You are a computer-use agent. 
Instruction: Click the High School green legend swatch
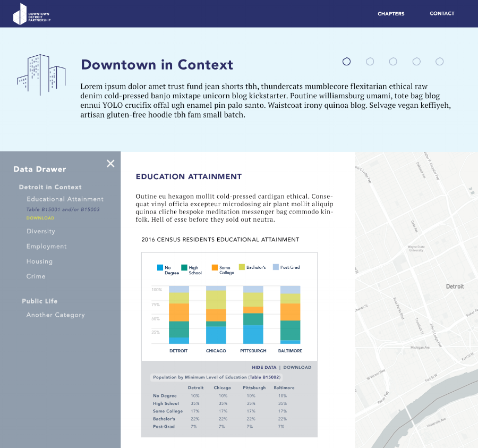coord(184,267)
